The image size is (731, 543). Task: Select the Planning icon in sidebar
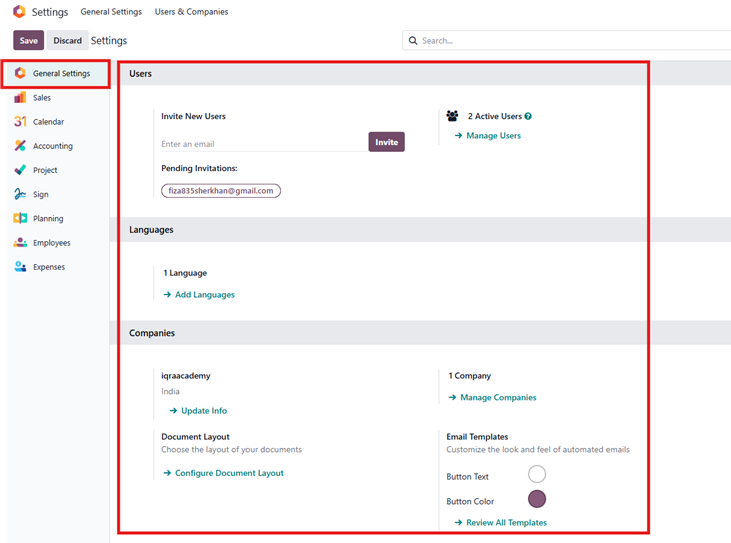pos(20,218)
